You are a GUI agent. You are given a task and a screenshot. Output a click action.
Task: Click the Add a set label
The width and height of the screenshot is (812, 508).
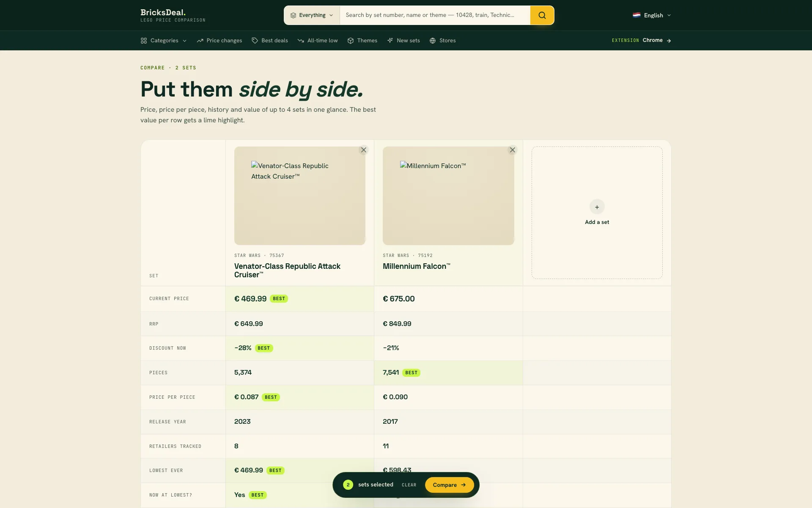[x=597, y=222]
